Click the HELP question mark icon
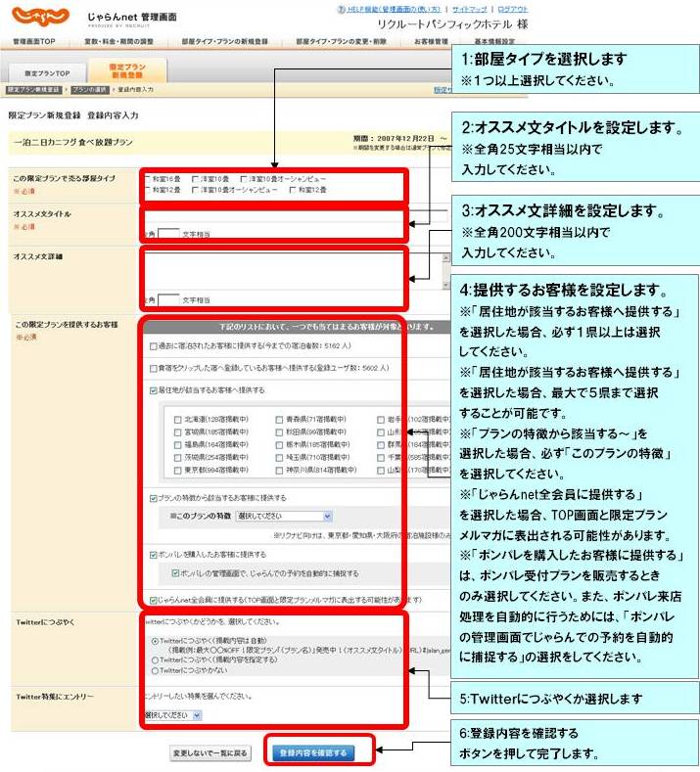The width and height of the screenshot is (700, 772). tap(340, 8)
